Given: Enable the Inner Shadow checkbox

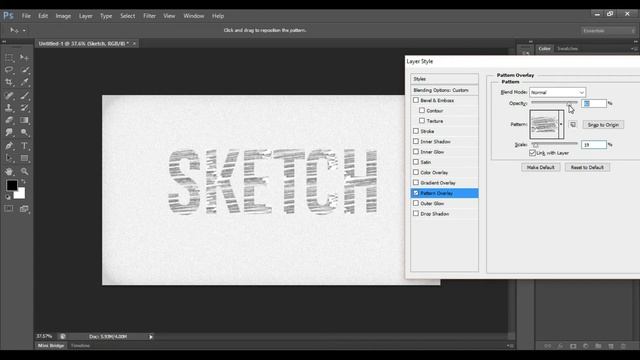Looking at the screenshot, I should click(x=416, y=141).
